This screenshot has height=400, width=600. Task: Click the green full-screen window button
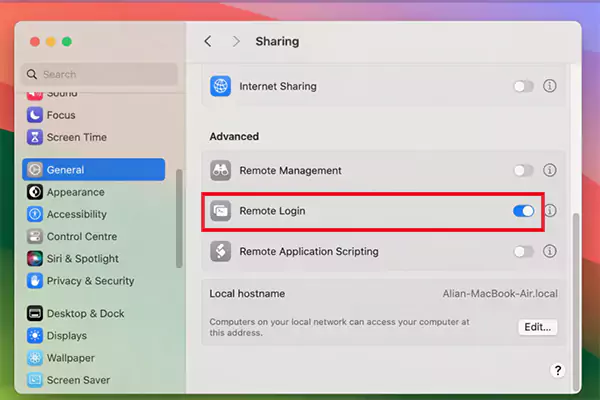[x=67, y=41]
